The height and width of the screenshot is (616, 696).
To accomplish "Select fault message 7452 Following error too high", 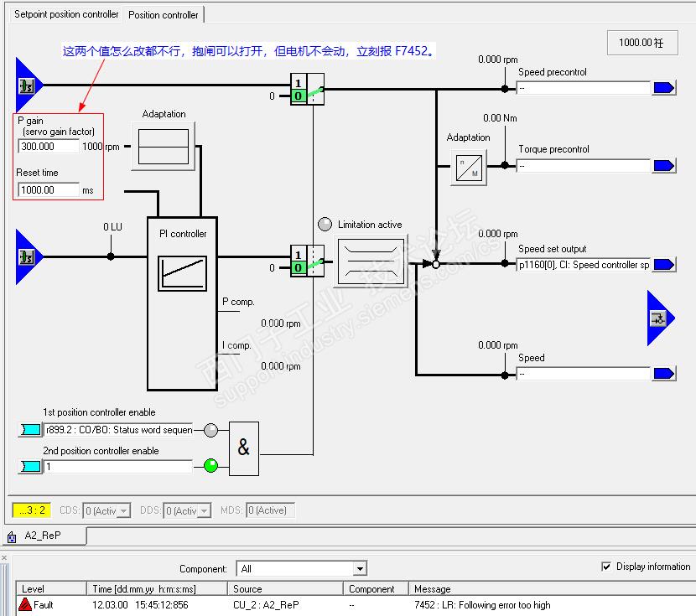I will 482,605.
